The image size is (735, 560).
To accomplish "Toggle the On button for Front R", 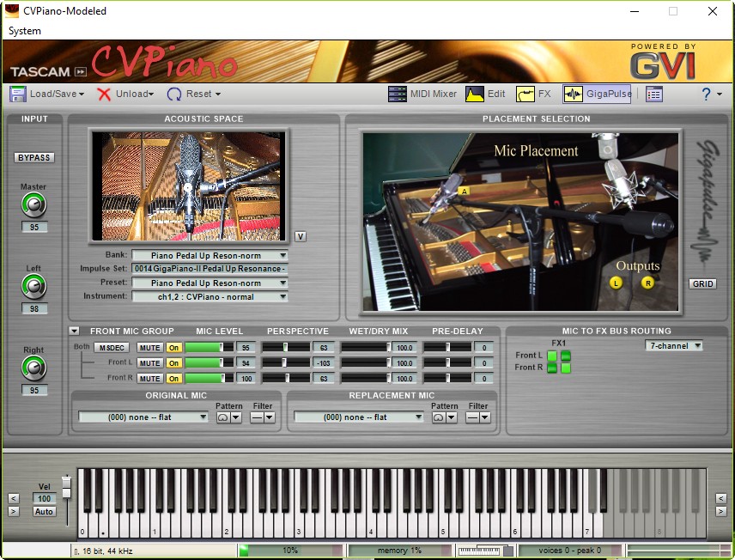I will (173, 379).
